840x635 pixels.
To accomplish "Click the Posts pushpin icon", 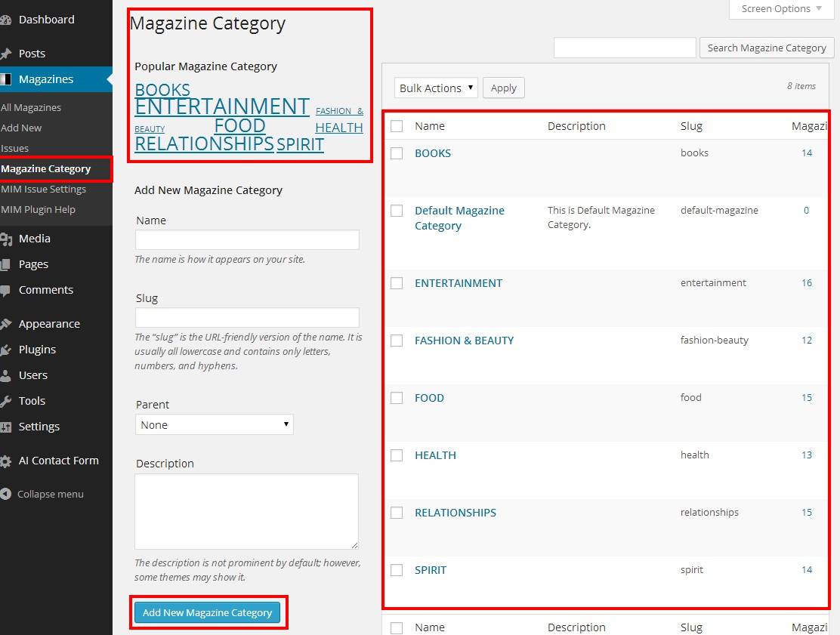I will coord(5,54).
